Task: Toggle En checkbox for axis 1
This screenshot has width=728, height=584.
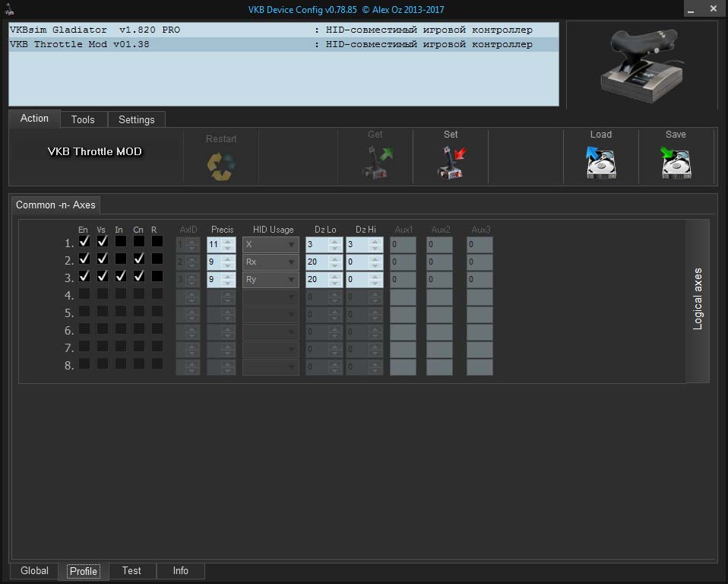Action: (x=84, y=241)
